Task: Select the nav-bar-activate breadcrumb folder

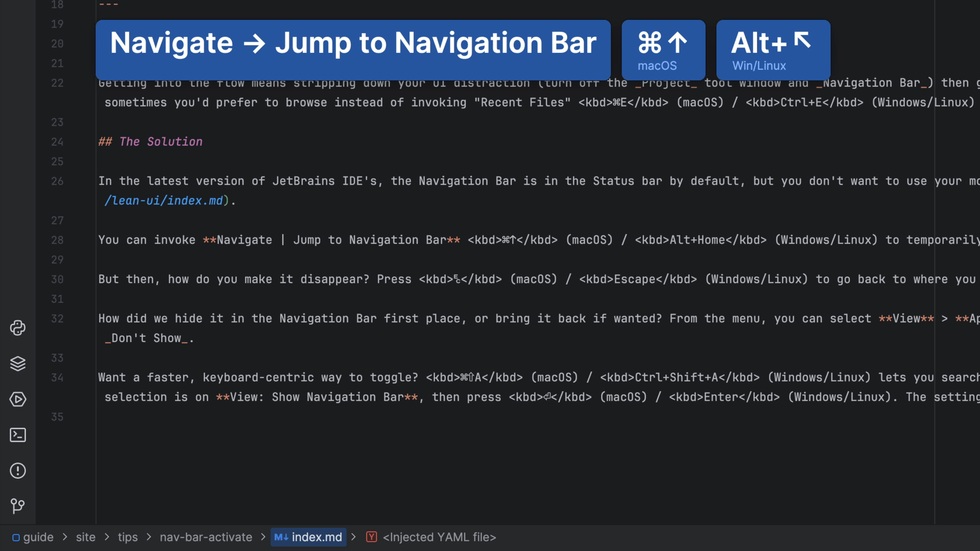Action: (206, 537)
